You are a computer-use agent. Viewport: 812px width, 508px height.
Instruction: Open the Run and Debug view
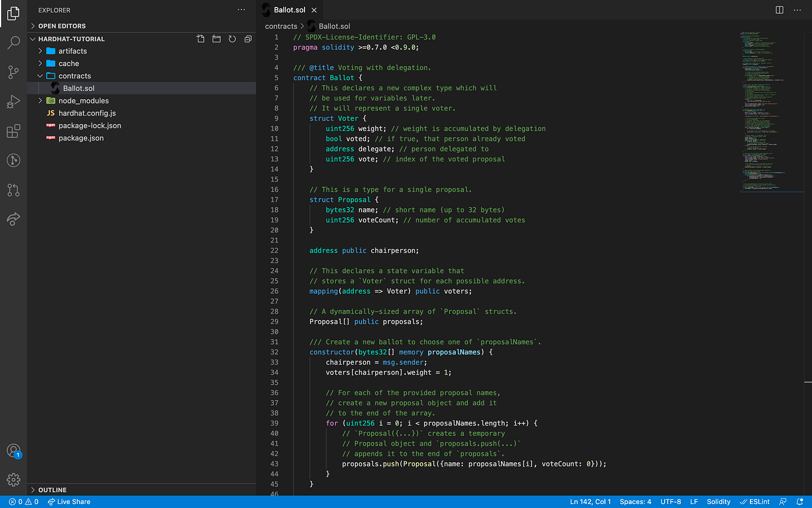[x=13, y=102]
